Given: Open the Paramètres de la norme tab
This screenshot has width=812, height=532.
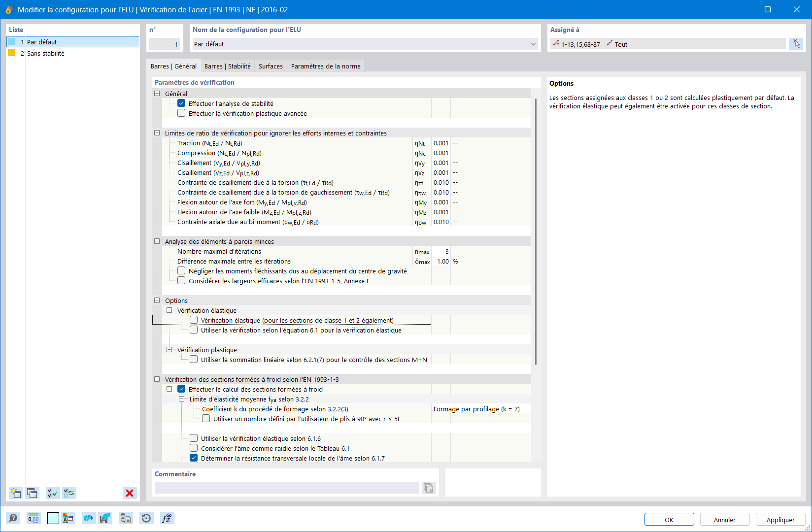Looking at the screenshot, I should tap(326, 66).
